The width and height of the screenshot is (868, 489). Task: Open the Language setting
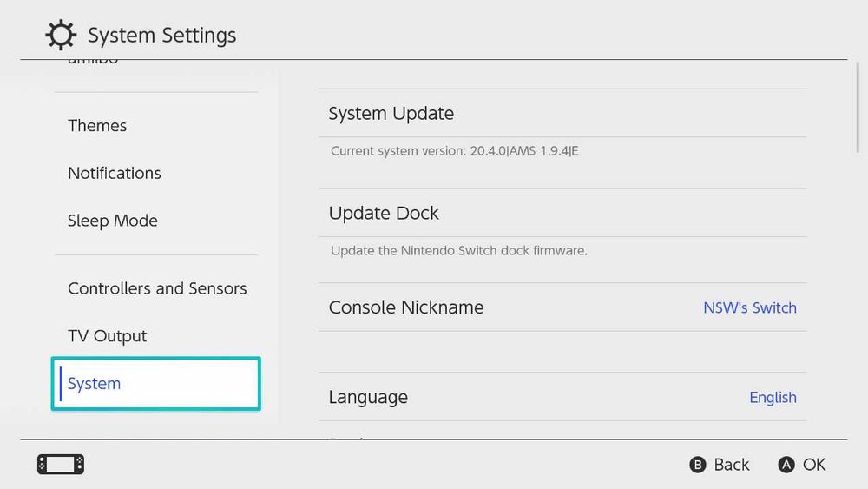pos(368,397)
